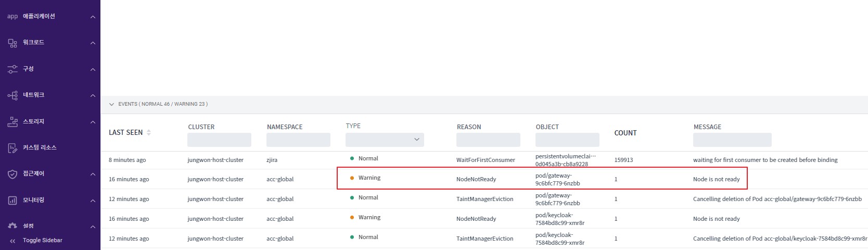Image resolution: width=868 pixels, height=250 pixels.
Task: Click the 커스텀 리소스 icon
Action: point(12,148)
